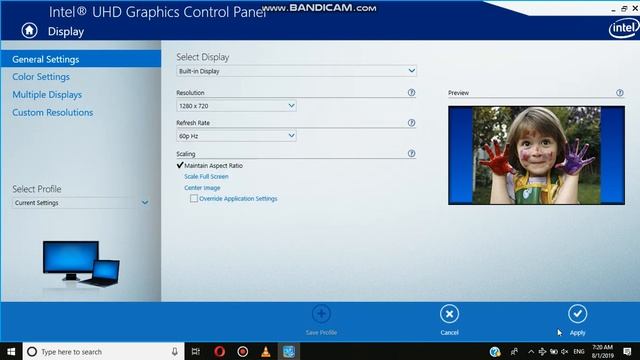Expand the Select Profile dropdown
The height and width of the screenshot is (360, 640).
pos(81,203)
